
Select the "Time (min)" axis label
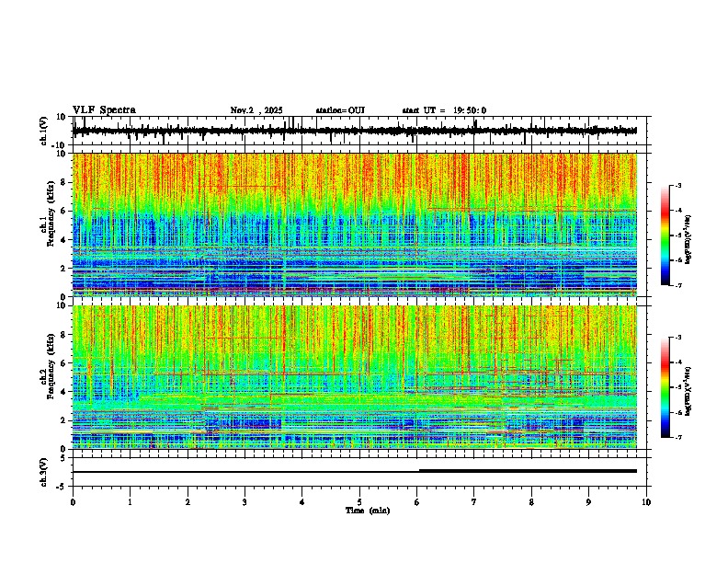coord(368,511)
